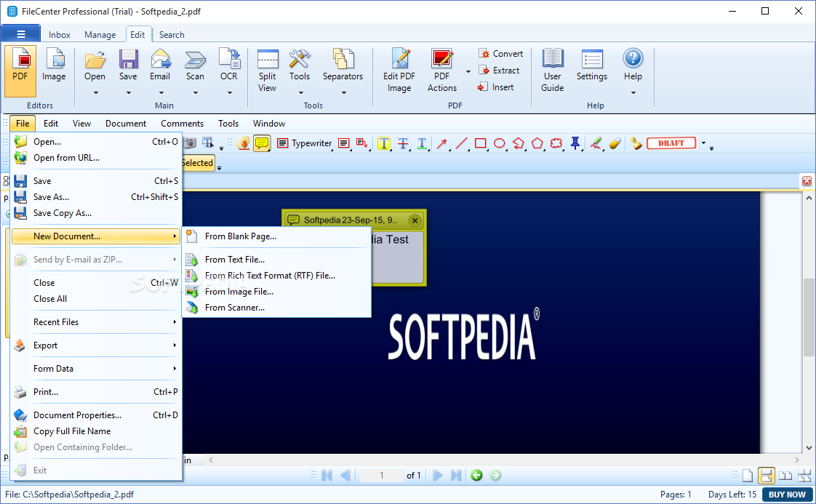Select Save Copy As in File menu
This screenshot has height=504, width=816.
click(x=96, y=213)
